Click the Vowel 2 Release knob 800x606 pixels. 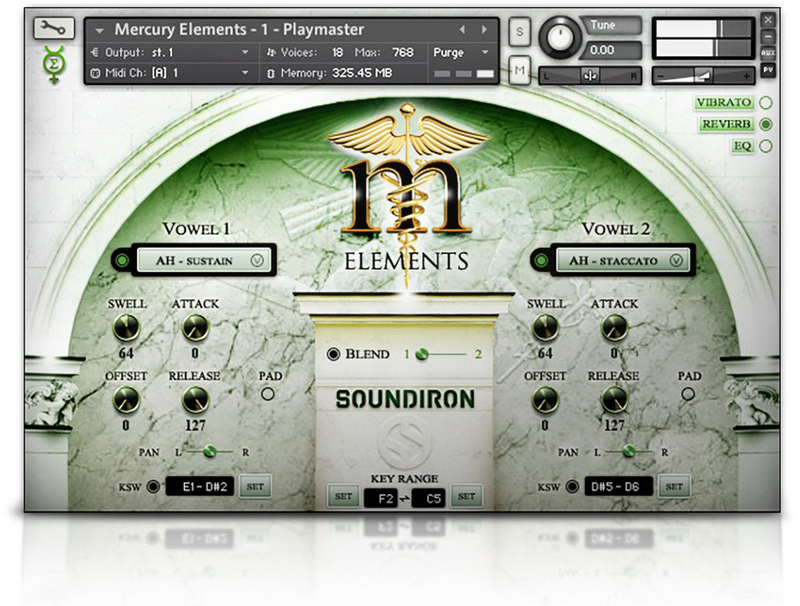coord(614,399)
